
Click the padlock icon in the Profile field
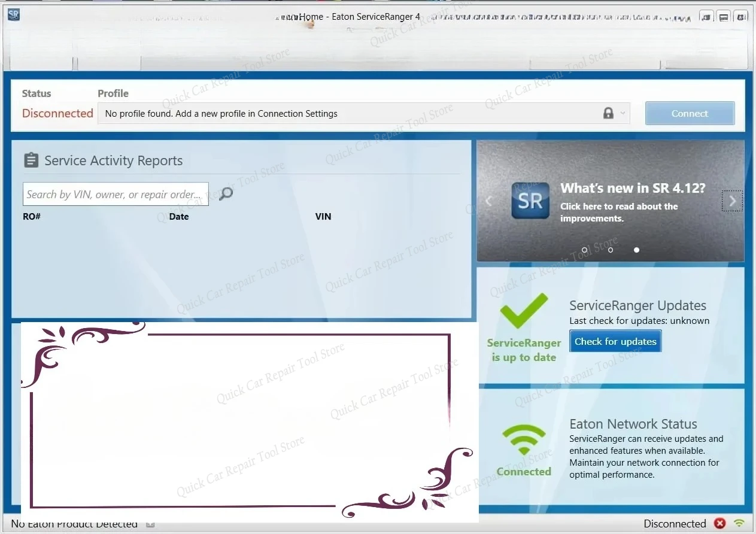[609, 113]
